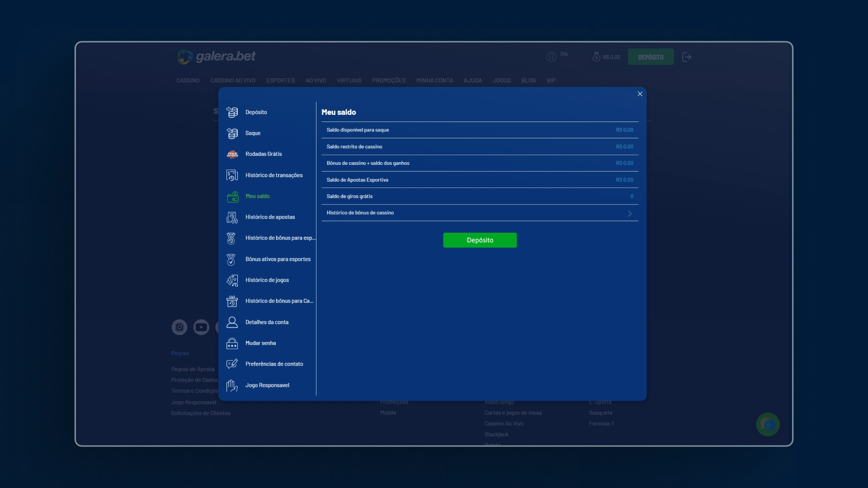The width and height of the screenshot is (868, 488).
Task: Open the chat bubble support icon
Action: (x=768, y=425)
